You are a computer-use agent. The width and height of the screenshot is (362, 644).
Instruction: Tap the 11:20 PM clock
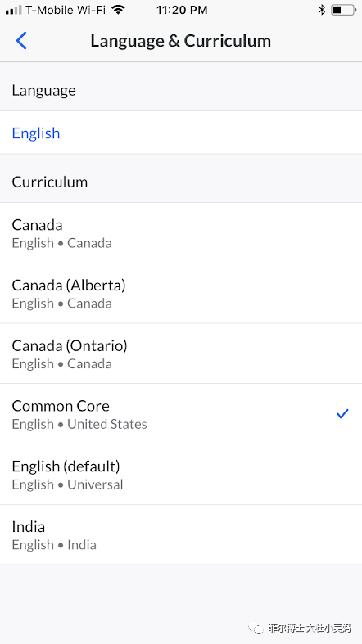tap(182, 11)
